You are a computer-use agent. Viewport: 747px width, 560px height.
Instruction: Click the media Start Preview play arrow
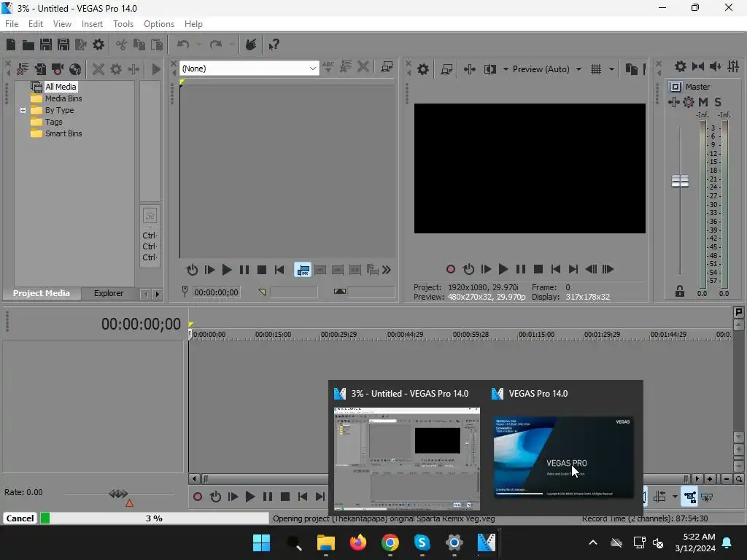click(x=156, y=69)
